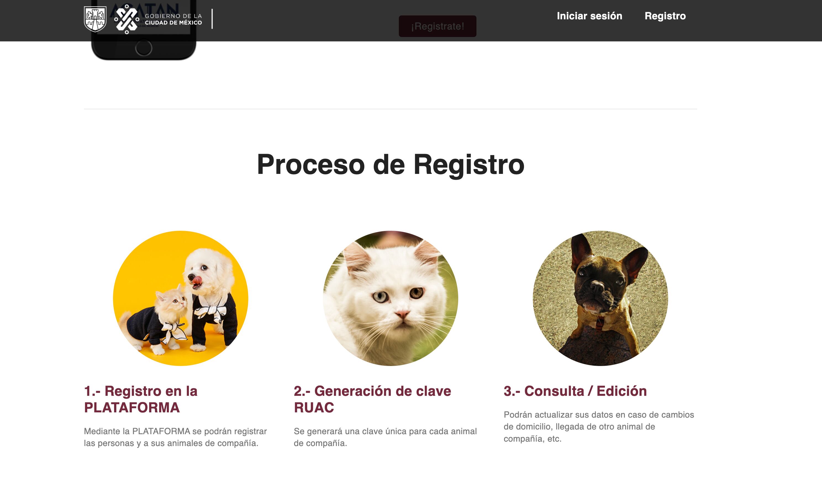Select the French bulldog circular photo
This screenshot has width=822, height=504.
(x=600, y=298)
